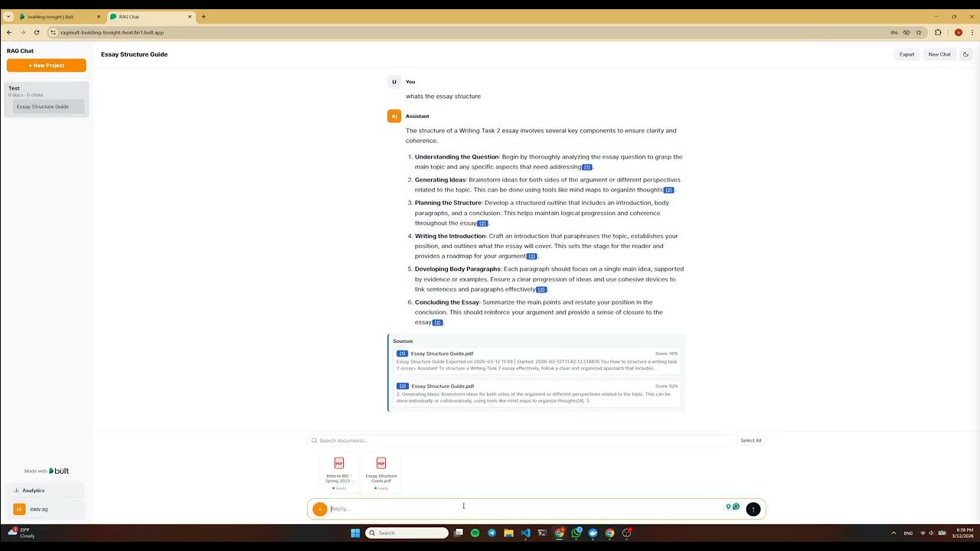
Task: Focus the Search documents field
Action: (x=520, y=440)
